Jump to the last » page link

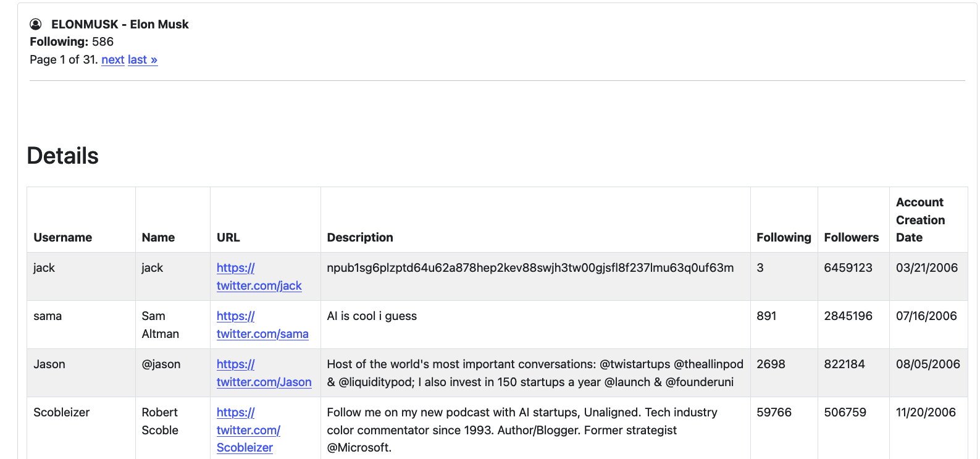[142, 60]
